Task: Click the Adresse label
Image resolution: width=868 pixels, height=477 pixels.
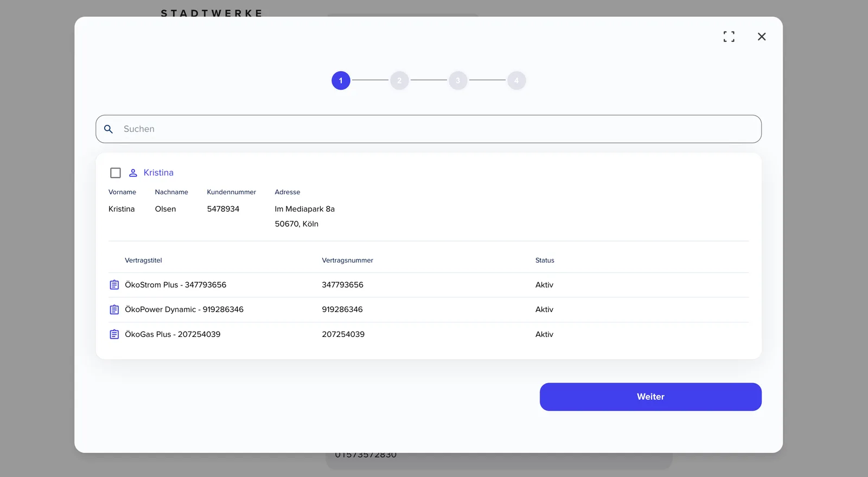Action: coord(288,192)
